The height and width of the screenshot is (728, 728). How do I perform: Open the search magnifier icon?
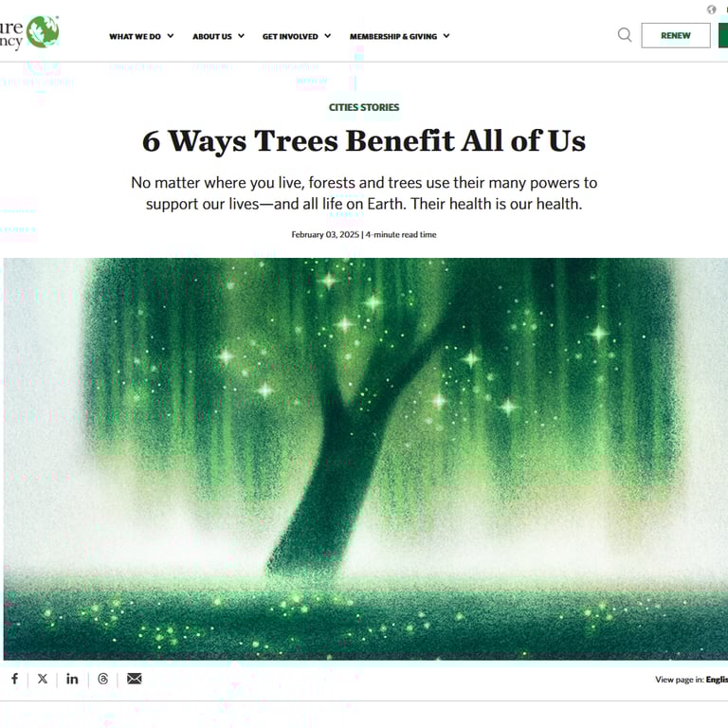pyautogui.click(x=625, y=35)
